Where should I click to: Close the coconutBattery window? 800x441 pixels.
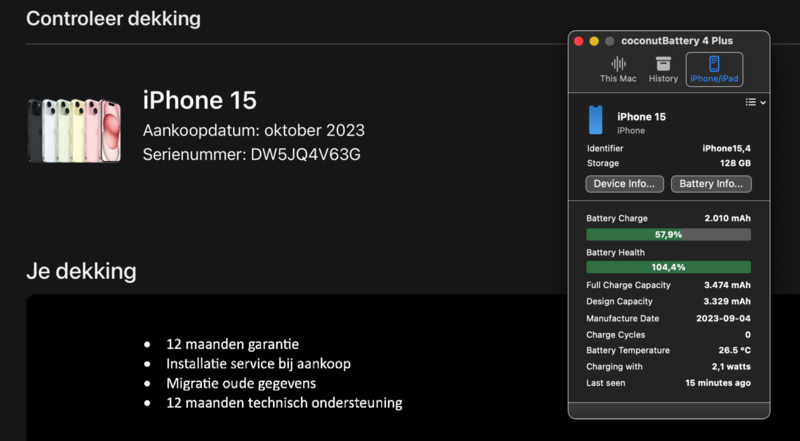click(579, 41)
